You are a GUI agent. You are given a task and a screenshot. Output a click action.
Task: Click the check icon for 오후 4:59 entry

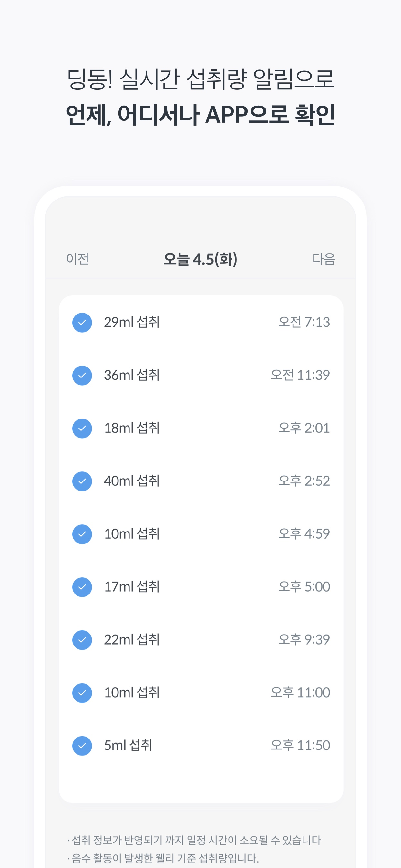(x=82, y=534)
